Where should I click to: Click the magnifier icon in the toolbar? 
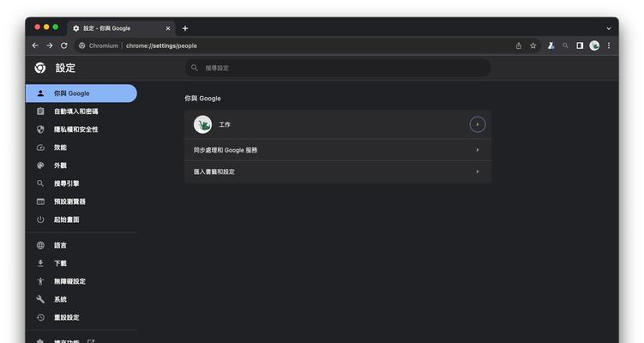pos(566,45)
